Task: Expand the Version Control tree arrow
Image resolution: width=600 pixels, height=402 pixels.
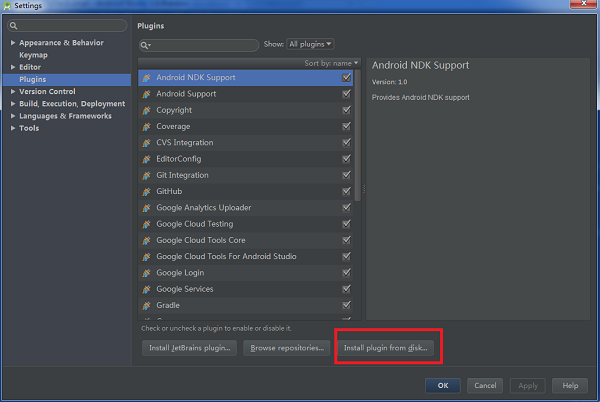Action: 13,91
